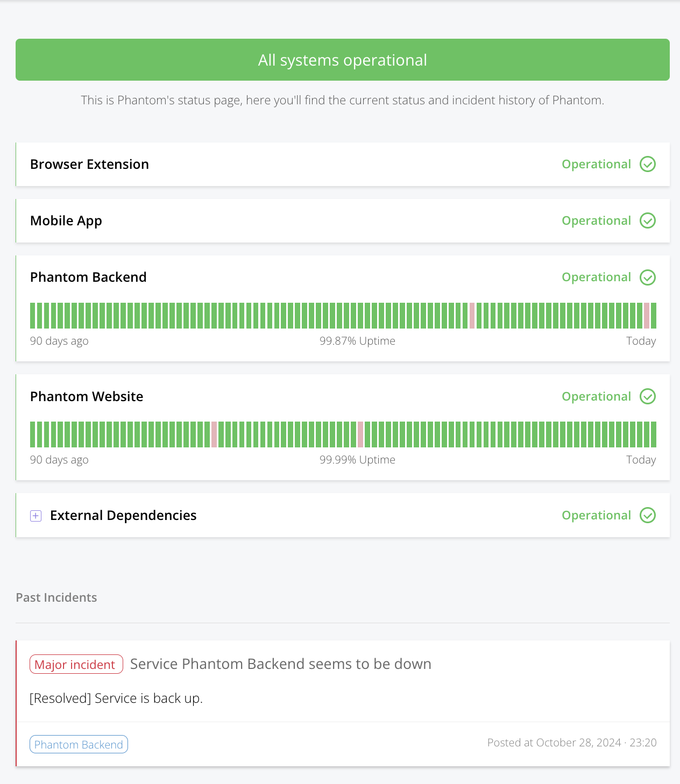The image size is (680, 784).
Task: Click Browser Extension operational checkmark icon
Action: [648, 164]
